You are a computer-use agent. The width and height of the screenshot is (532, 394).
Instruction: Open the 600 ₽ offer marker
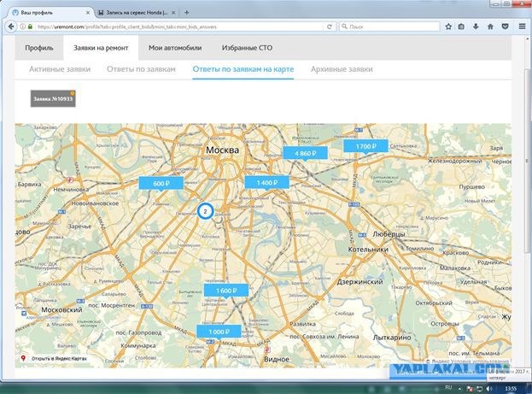(x=161, y=184)
